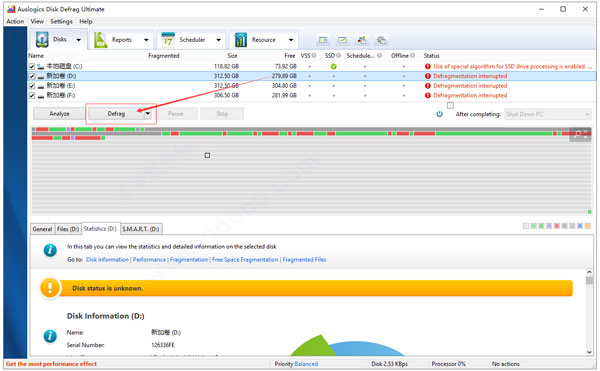Click the drive icon of the C: row

(x=41, y=67)
